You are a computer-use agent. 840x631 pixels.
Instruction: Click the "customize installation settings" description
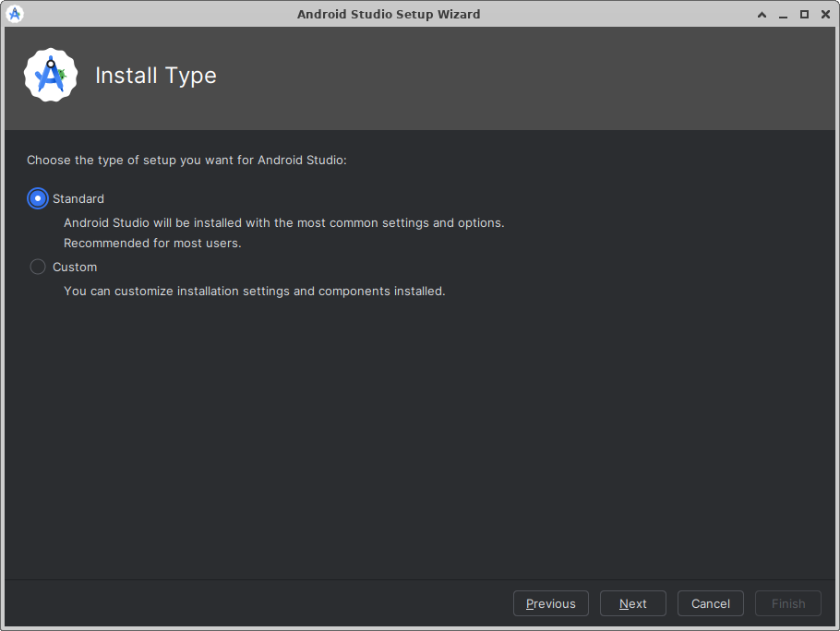click(254, 291)
